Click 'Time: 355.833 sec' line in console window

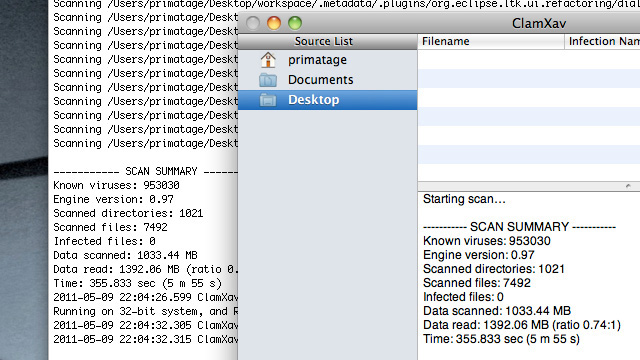(138, 283)
